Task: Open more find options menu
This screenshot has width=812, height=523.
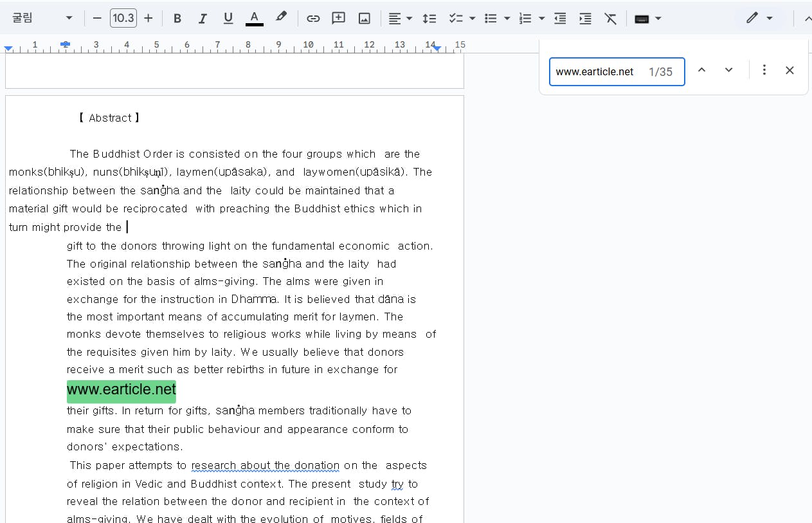Action: [764, 70]
